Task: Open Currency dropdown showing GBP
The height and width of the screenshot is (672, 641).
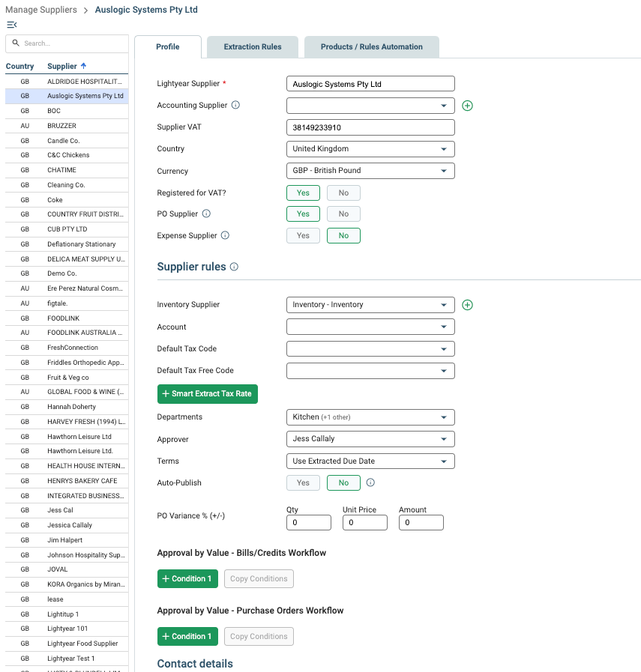Action: (370, 171)
